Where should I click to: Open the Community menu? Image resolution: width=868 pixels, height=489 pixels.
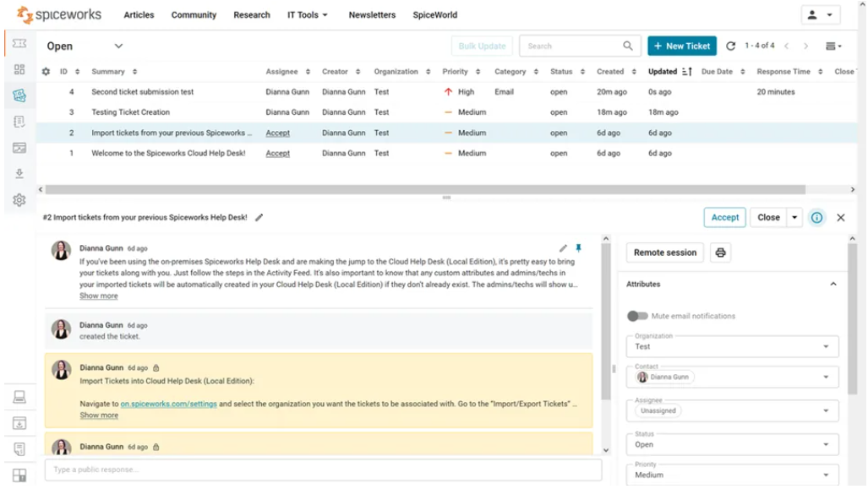click(194, 15)
